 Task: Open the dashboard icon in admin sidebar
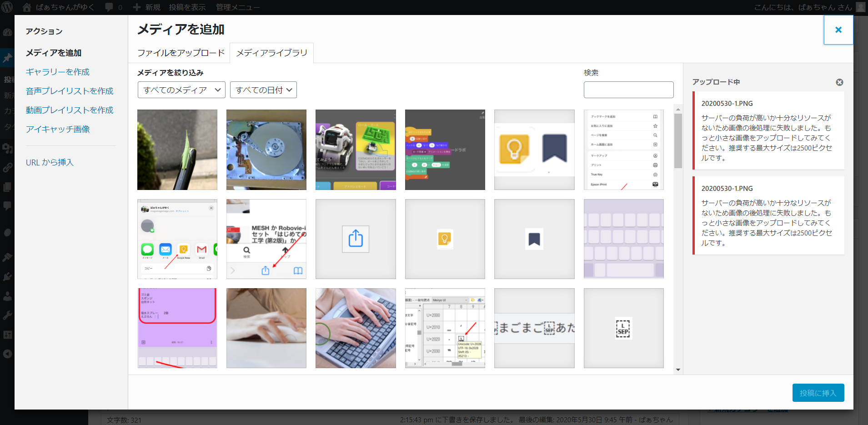click(x=7, y=32)
